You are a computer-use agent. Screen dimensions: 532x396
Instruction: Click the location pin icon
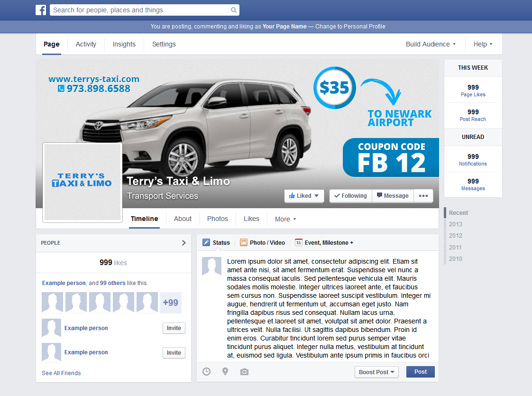point(225,371)
